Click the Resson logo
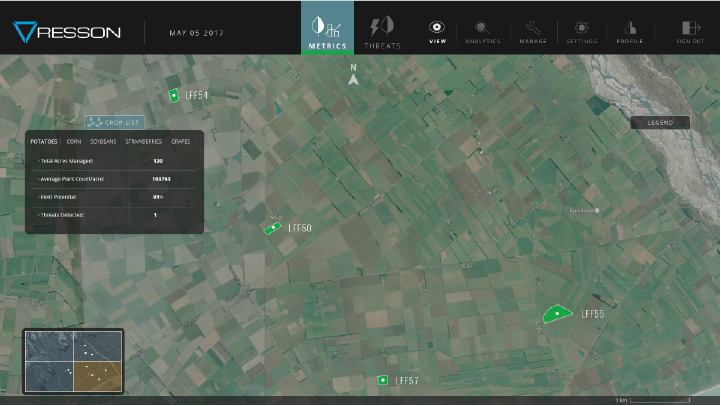 [67, 32]
